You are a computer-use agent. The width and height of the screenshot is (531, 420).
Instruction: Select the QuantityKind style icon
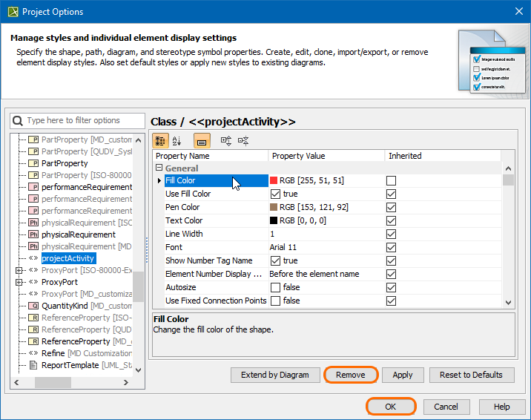[33, 306]
